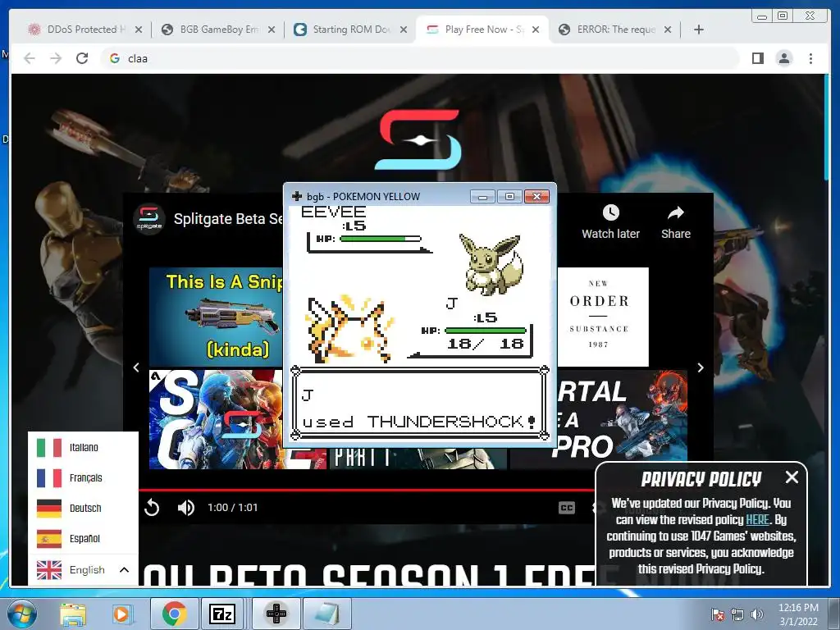Image resolution: width=840 pixels, height=630 pixels.
Task: Switch to the BGB GameBoy Emulator tab
Action: [217, 30]
